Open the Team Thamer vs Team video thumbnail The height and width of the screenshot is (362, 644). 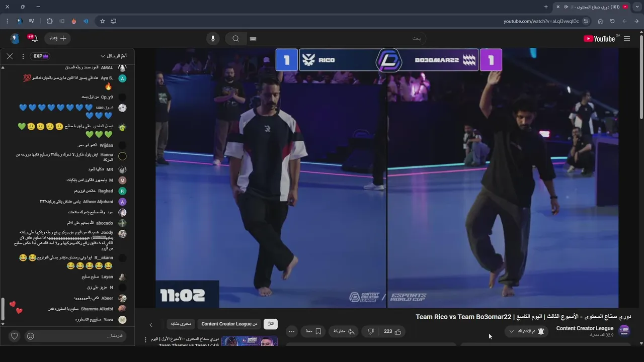pos(250,341)
